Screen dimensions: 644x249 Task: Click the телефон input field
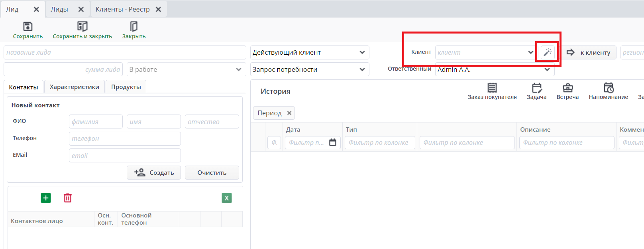[125, 138]
